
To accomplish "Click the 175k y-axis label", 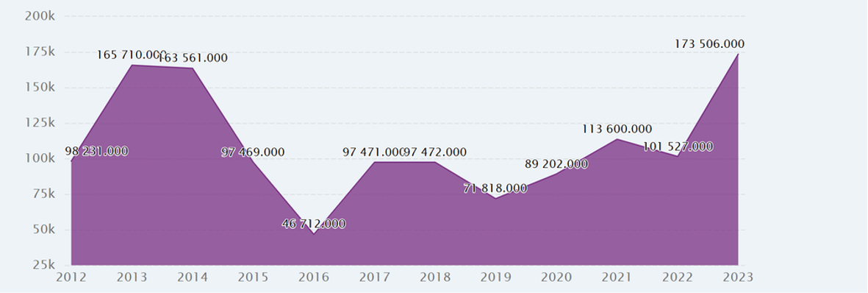I will (x=40, y=52).
